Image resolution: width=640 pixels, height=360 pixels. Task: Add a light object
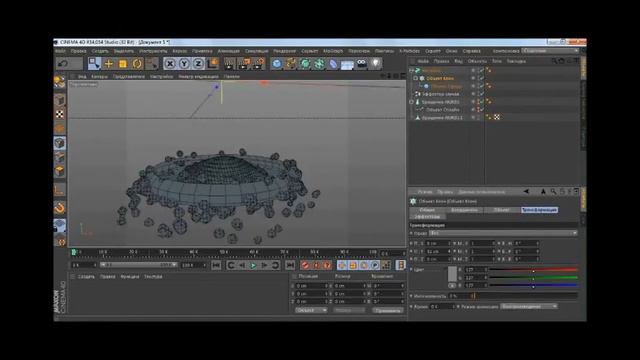(x=376, y=64)
